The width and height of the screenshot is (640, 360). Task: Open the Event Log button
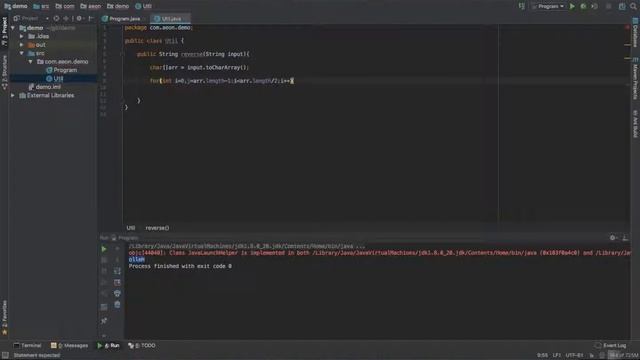pyautogui.click(x=611, y=345)
